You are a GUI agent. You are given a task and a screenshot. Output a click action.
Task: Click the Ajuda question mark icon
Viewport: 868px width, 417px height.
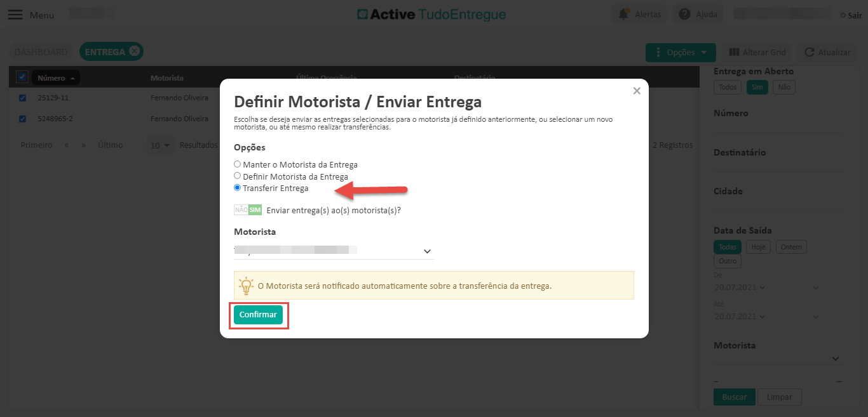click(x=684, y=14)
